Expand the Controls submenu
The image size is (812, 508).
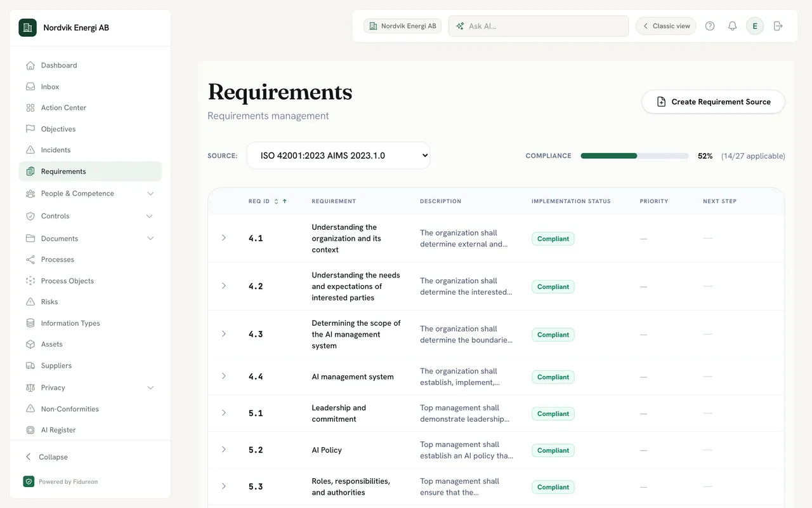pos(150,216)
